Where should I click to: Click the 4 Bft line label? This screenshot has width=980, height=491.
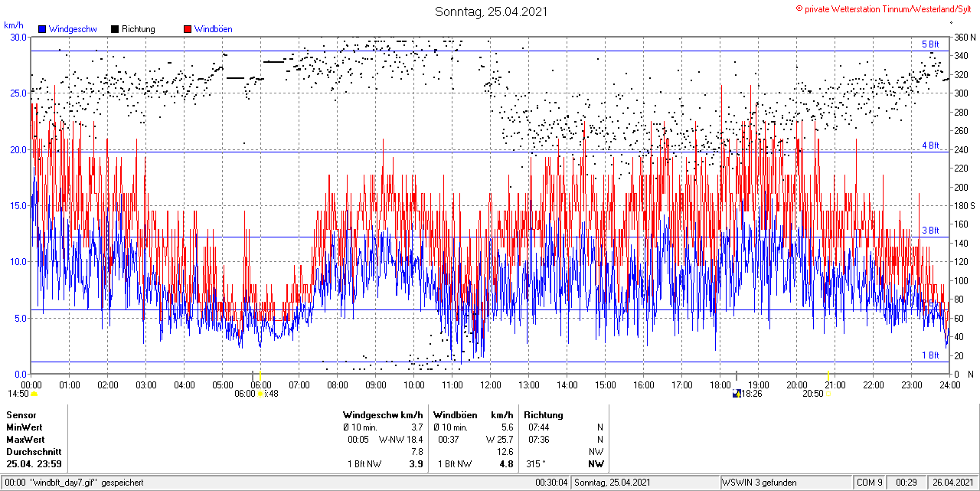pyautogui.click(x=930, y=145)
